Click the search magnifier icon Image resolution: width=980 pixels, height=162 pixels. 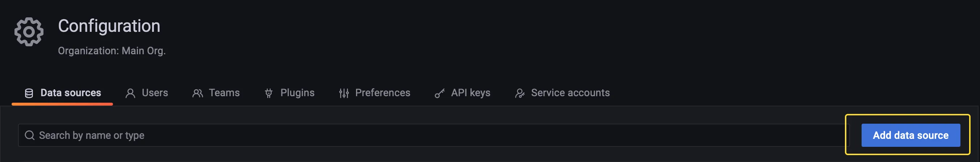point(30,135)
